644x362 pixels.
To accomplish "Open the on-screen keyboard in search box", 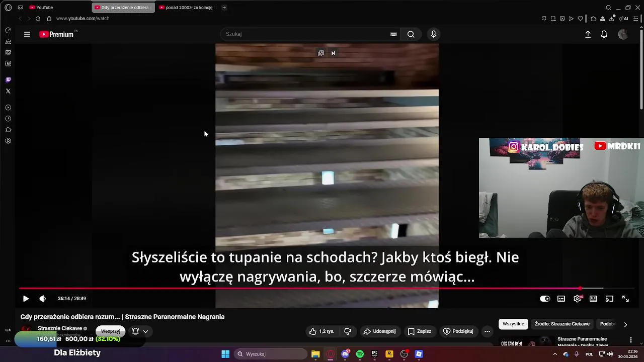I will click(393, 34).
